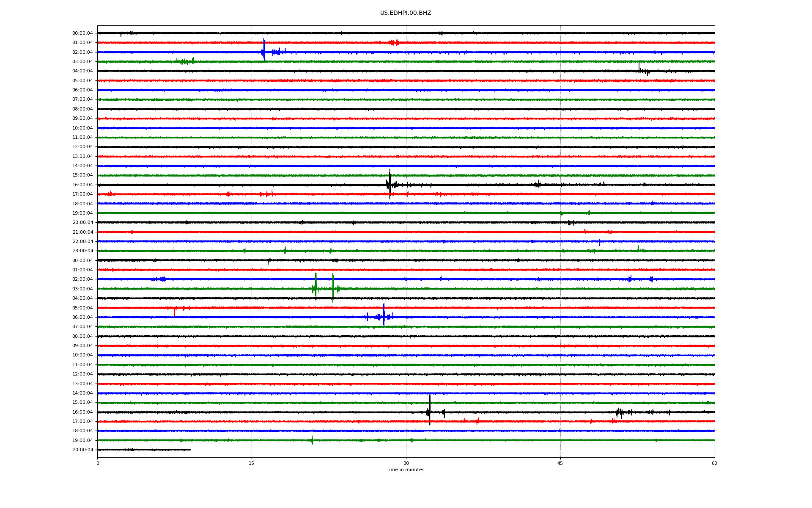The image size is (812, 508).
Task: Select the 22:00:04 row time label
Action: 82,242
